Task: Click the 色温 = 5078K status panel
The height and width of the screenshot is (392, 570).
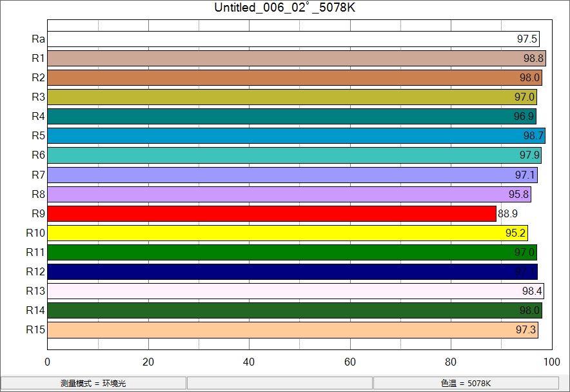Action: pyautogui.click(x=466, y=383)
